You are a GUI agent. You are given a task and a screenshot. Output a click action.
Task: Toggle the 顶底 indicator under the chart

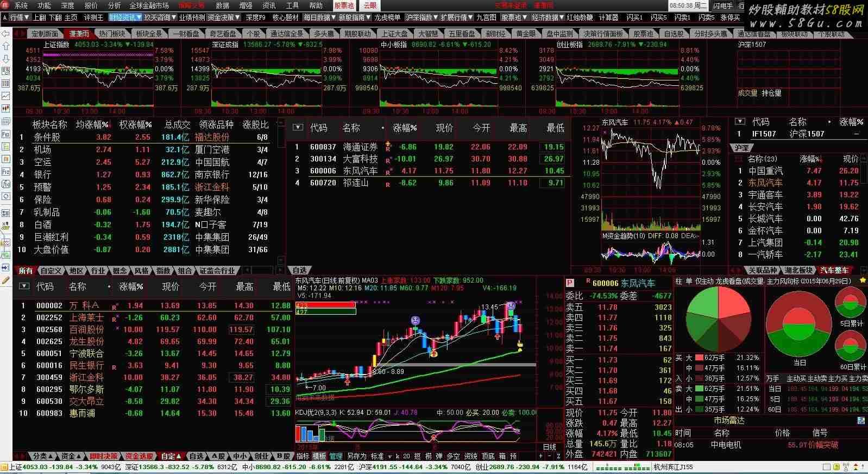[x=488, y=456]
